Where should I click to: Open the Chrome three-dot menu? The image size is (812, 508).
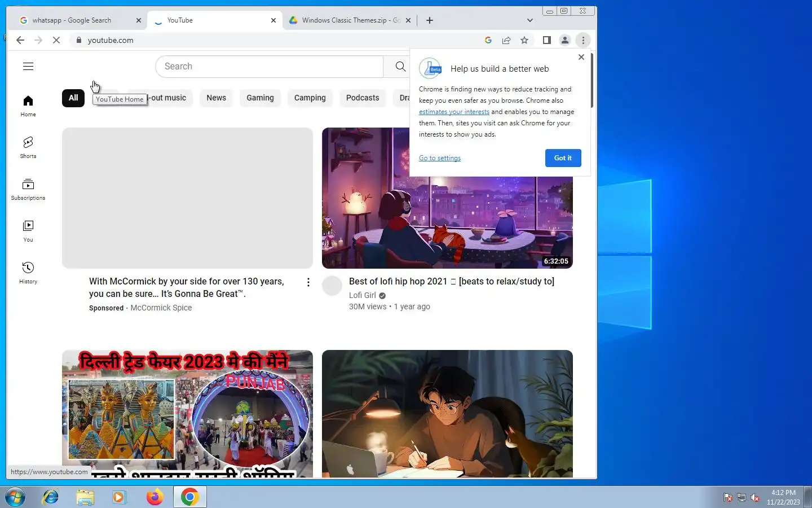click(x=583, y=40)
